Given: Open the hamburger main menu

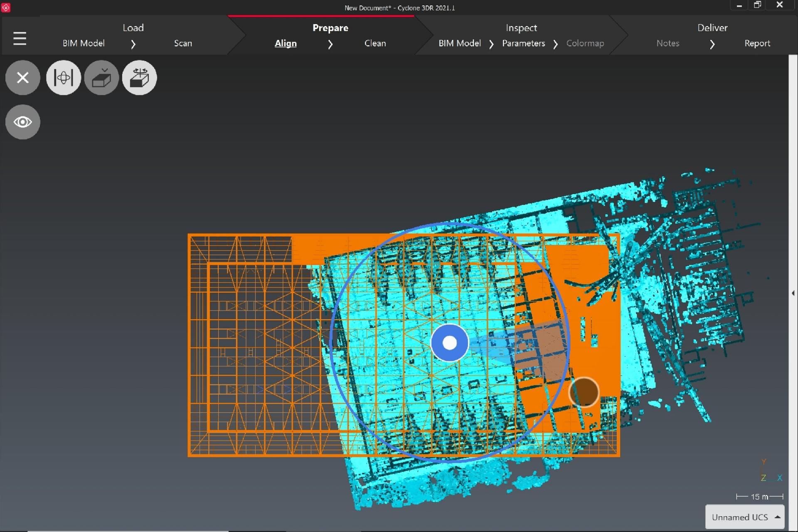Looking at the screenshot, I should tap(20, 39).
